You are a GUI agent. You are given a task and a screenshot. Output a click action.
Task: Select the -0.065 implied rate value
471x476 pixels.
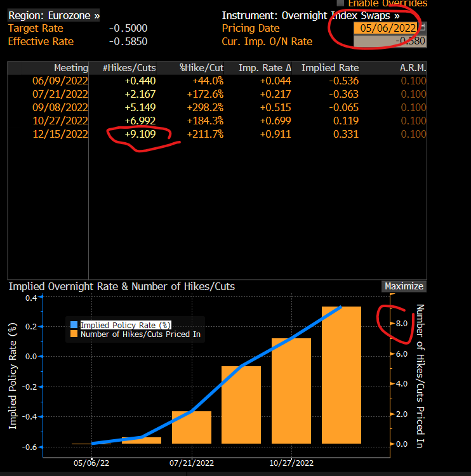pos(344,107)
